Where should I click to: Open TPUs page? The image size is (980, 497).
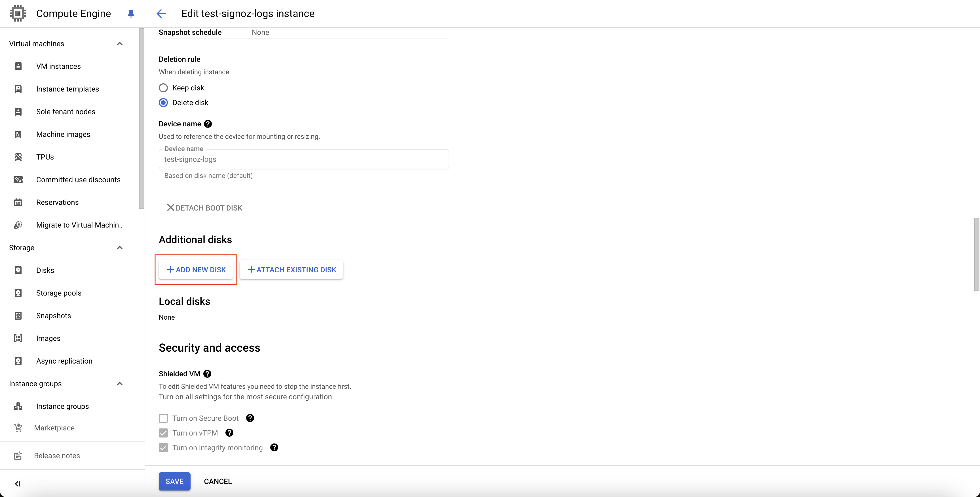click(x=45, y=157)
